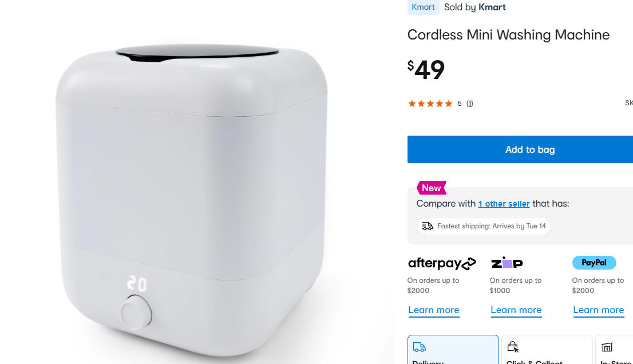Open the 1 other seller link

(504, 204)
